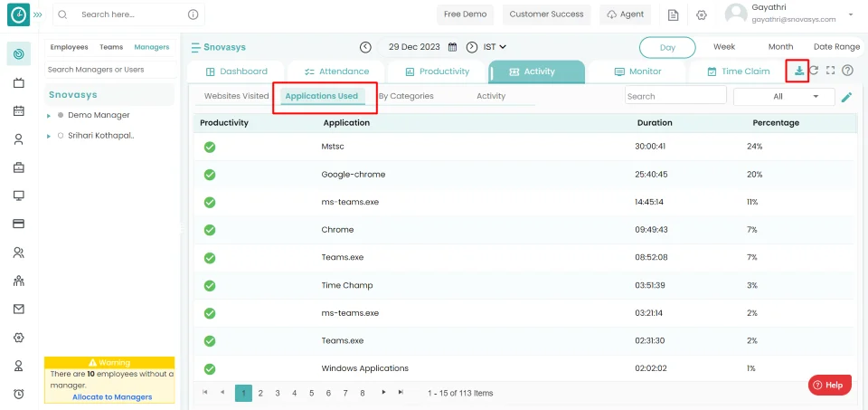The height and width of the screenshot is (410, 868).
Task: Click the pencil edit icon
Action: point(846,98)
